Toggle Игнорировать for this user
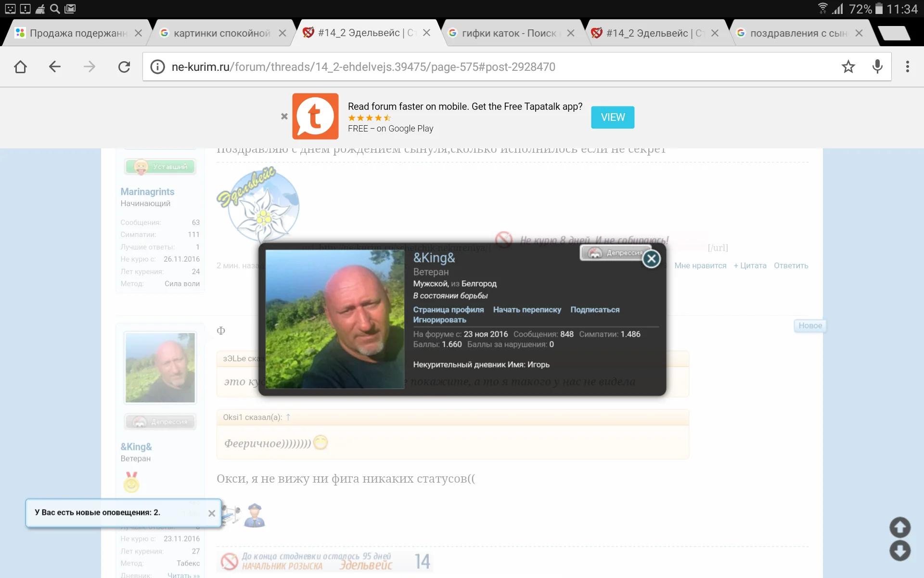 tap(439, 320)
